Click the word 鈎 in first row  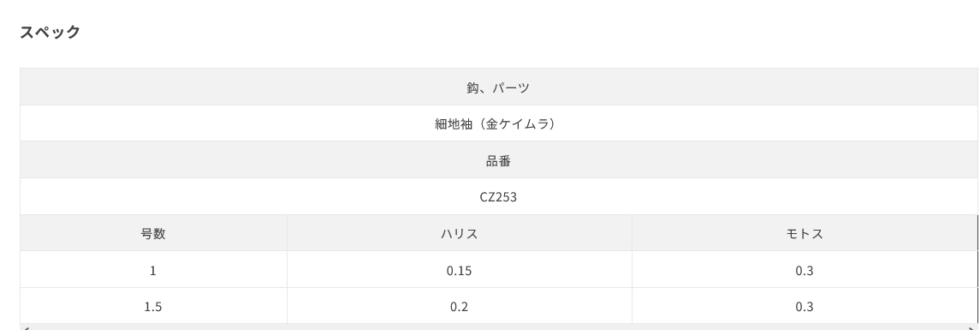(x=472, y=87)
